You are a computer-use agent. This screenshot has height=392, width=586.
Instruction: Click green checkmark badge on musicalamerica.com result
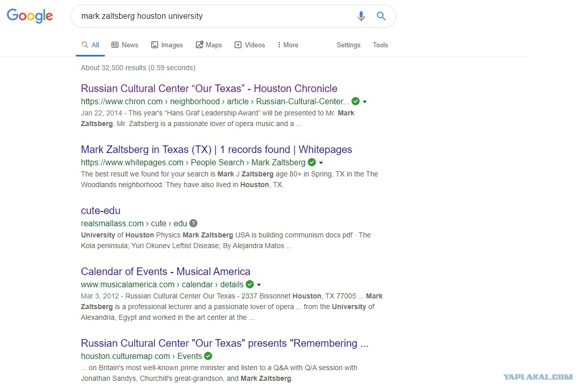(250, 284)
